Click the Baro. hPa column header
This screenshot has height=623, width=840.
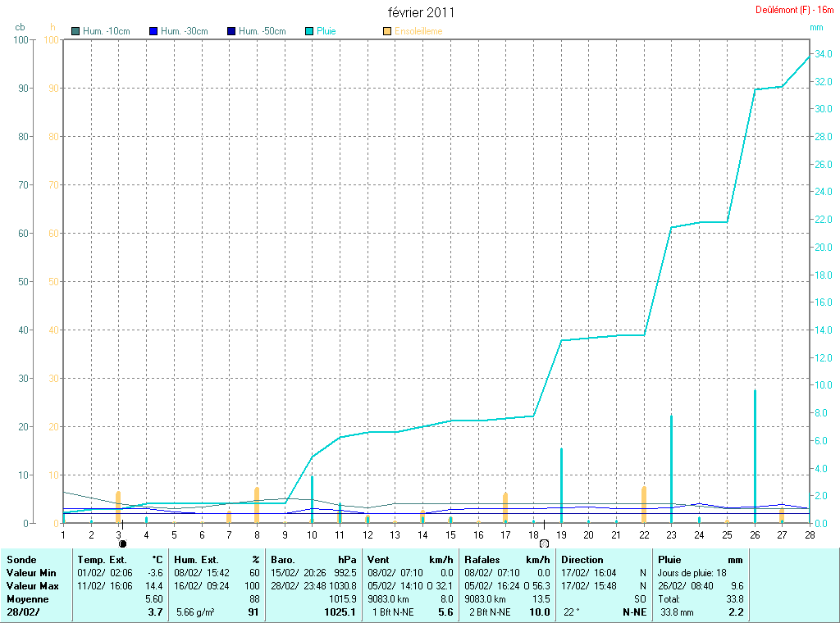tap(314, 559)
